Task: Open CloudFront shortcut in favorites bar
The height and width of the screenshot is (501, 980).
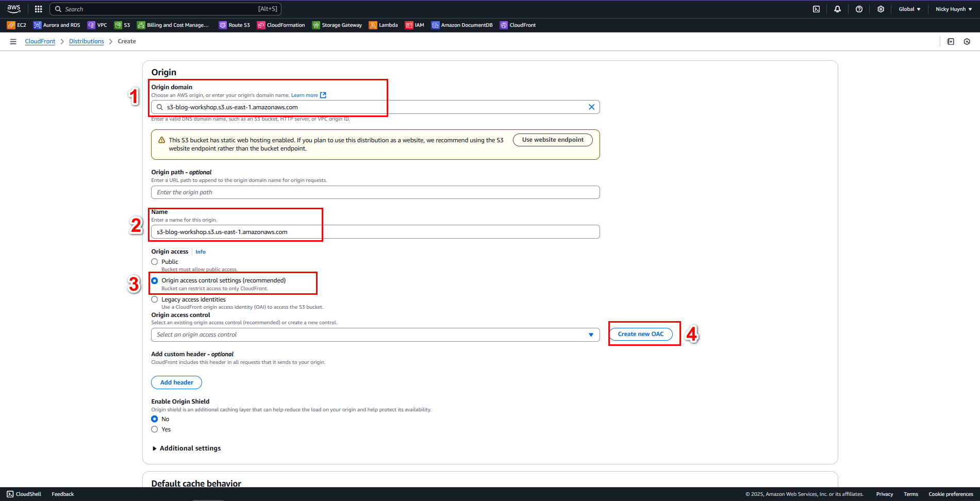Action: (x=518, y=25)
